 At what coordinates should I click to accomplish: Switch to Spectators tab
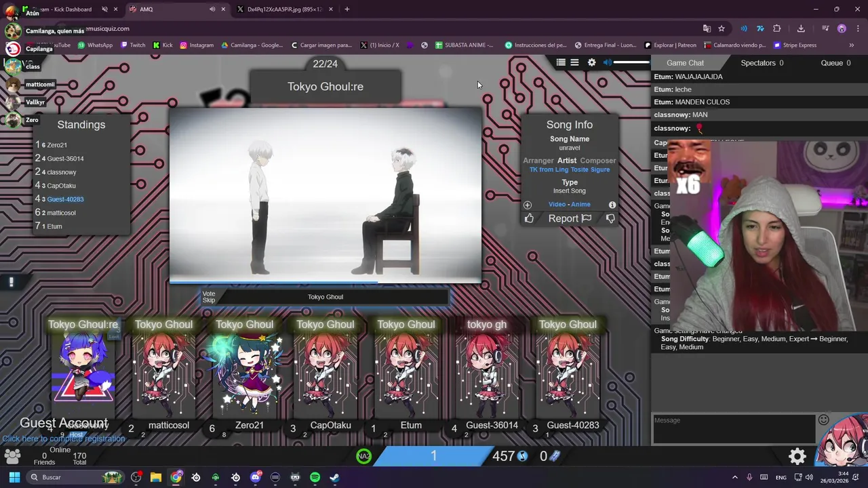(x=762, y=63)
